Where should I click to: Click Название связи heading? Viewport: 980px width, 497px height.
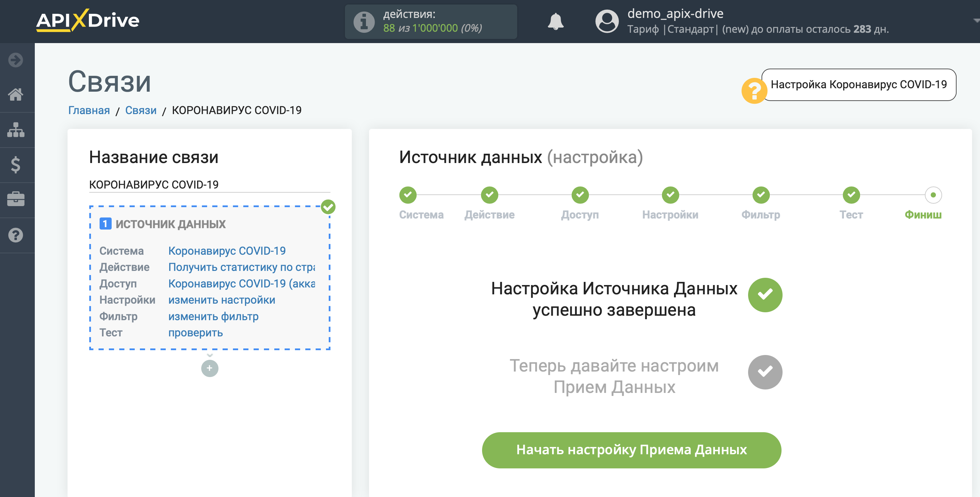point(154,157)
